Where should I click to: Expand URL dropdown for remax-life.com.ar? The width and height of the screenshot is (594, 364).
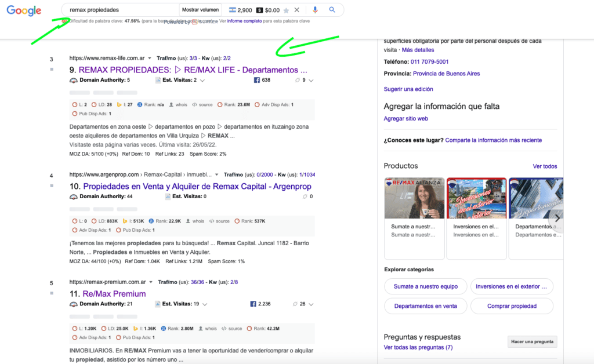point(150,59)
